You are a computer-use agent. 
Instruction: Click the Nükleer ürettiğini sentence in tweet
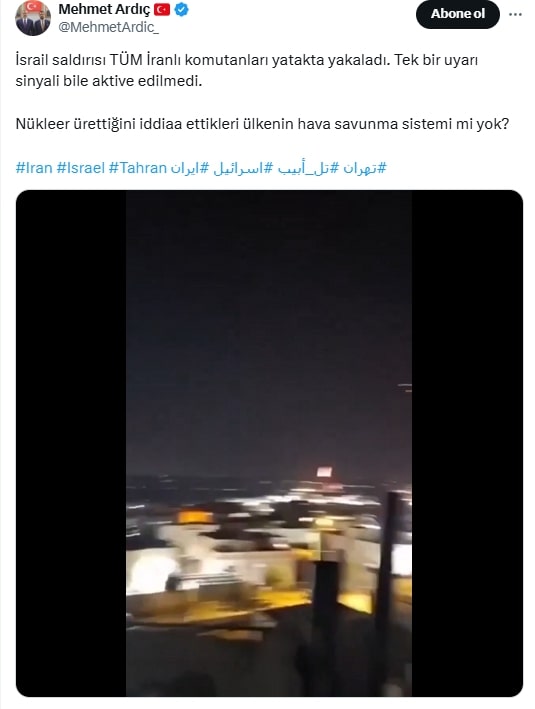(262, 123)
